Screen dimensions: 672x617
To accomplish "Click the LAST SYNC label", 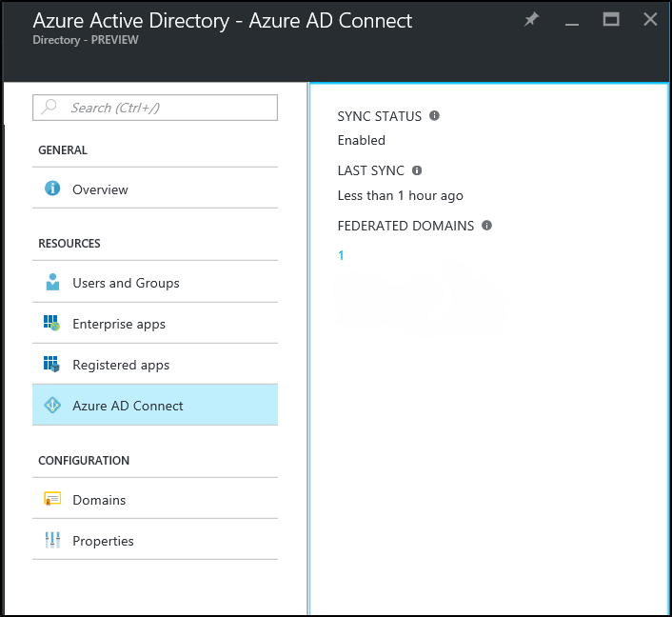I will pos(370,170).
